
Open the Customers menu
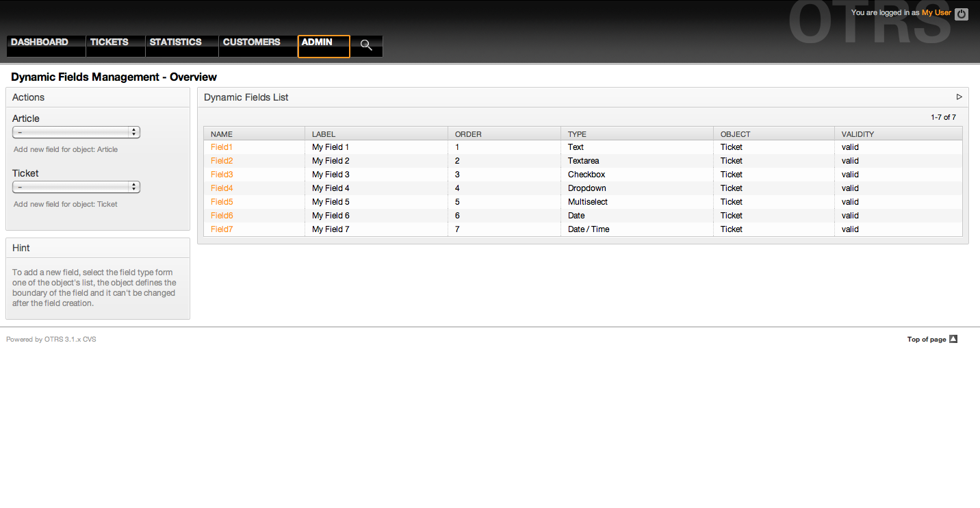(252, 42)
